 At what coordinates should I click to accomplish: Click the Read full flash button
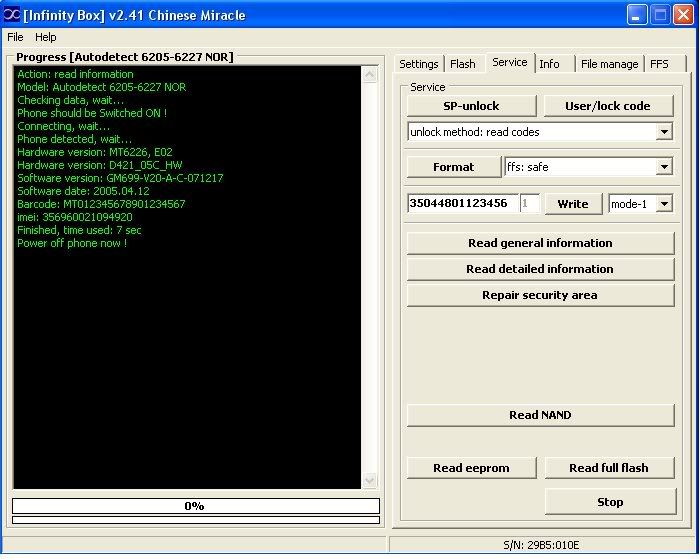[x=609, y=468]
